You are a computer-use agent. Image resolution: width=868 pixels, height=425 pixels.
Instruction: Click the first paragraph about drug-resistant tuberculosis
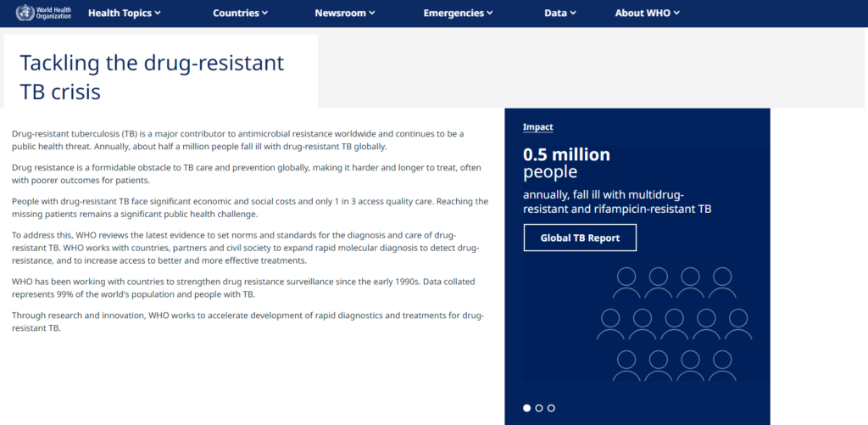coord(238,140)
